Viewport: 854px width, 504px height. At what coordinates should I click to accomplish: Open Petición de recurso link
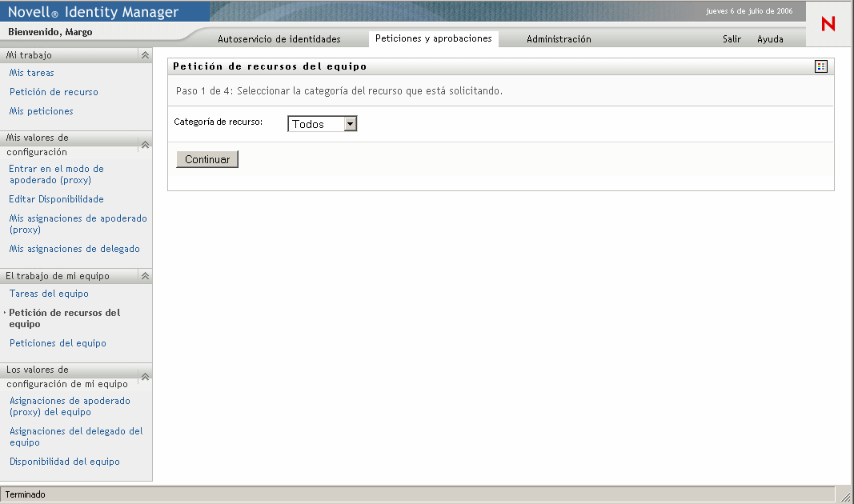[x=54, y=92]
